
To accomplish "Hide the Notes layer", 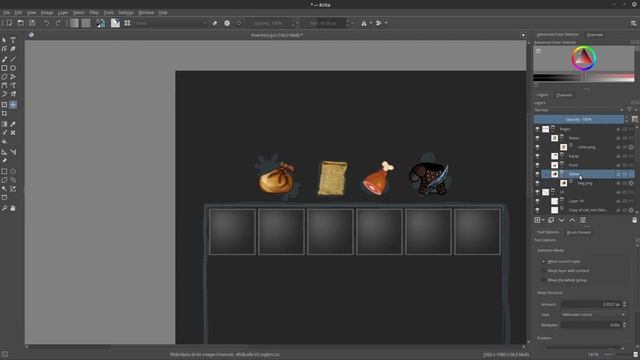I will 537,138.
